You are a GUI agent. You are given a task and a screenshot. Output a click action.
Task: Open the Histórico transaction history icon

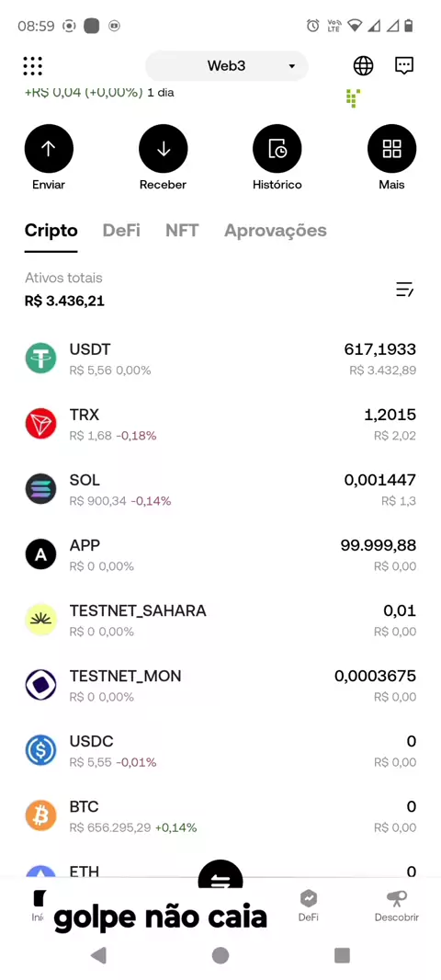(x=277, y=149)
